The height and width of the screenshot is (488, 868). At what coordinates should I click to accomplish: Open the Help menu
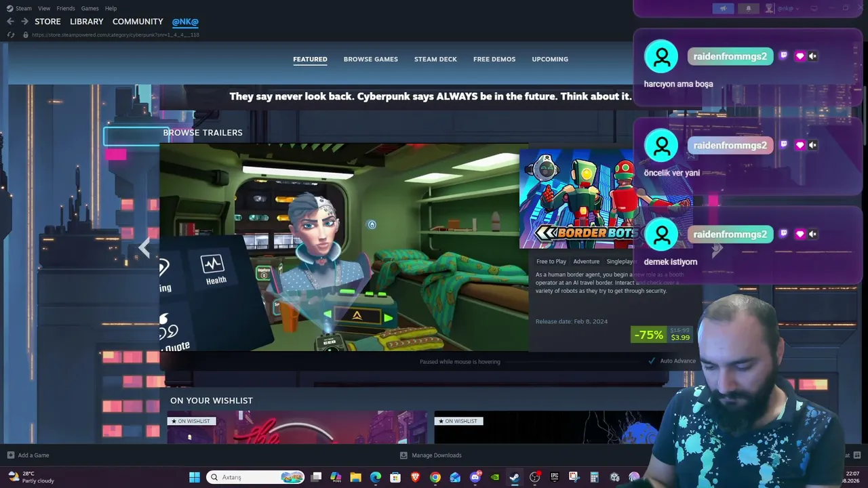click(x=111, y=8)
